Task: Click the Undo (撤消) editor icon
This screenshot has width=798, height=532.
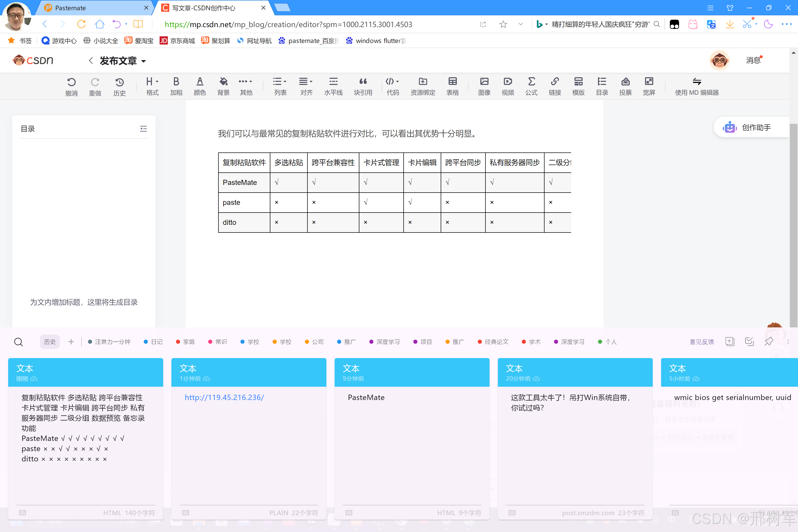Action: tap(71, 86)
